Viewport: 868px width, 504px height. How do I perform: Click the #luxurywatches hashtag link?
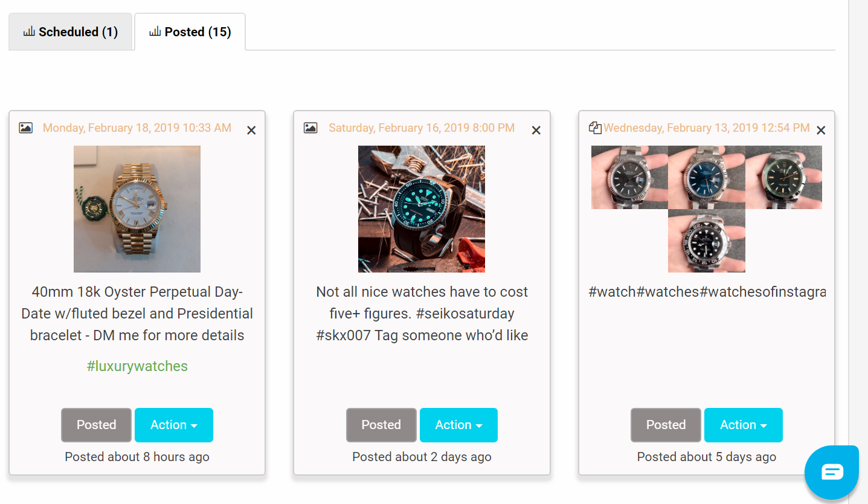[137, 366]
